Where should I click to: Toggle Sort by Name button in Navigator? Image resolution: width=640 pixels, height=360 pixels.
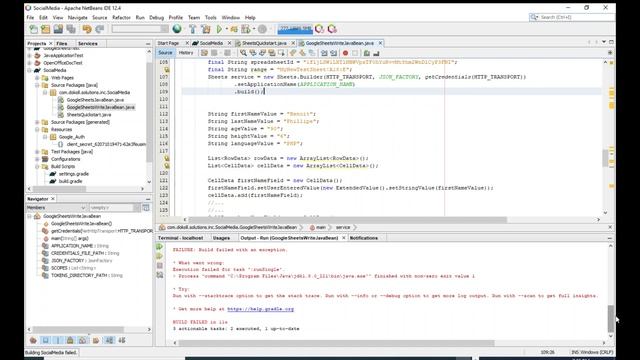[x=109, y=340]
